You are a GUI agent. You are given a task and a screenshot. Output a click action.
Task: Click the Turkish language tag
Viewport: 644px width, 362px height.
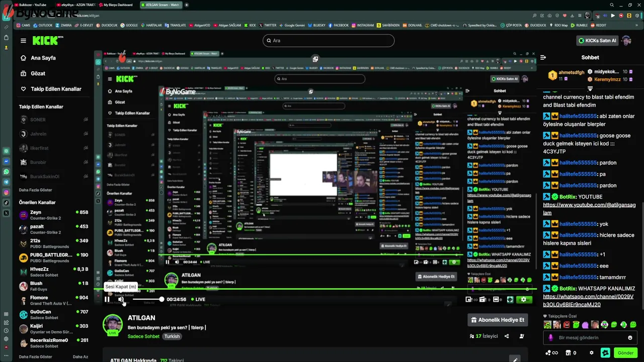coord(172,336)
